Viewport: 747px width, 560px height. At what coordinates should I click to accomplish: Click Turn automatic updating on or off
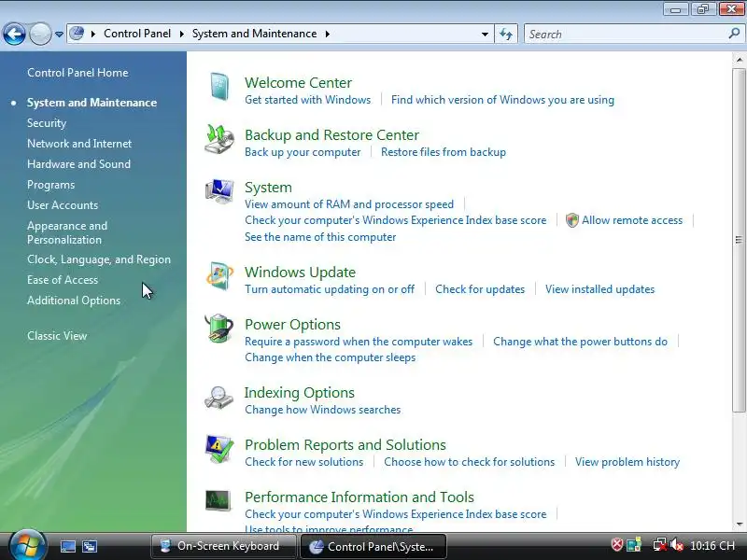(x=330, y=289)
